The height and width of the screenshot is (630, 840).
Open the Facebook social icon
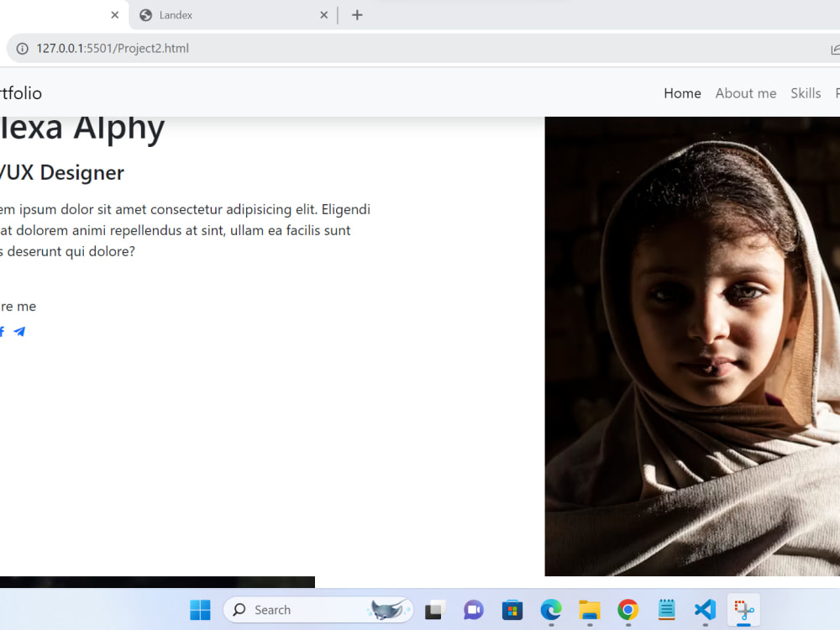click(3, 332)
